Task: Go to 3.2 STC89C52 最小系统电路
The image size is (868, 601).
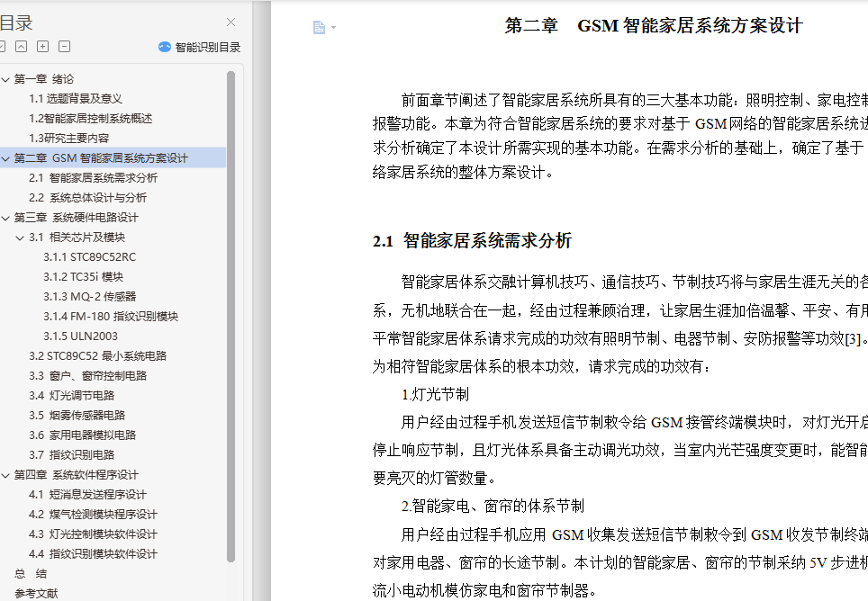Action: [x=97, y=356]
